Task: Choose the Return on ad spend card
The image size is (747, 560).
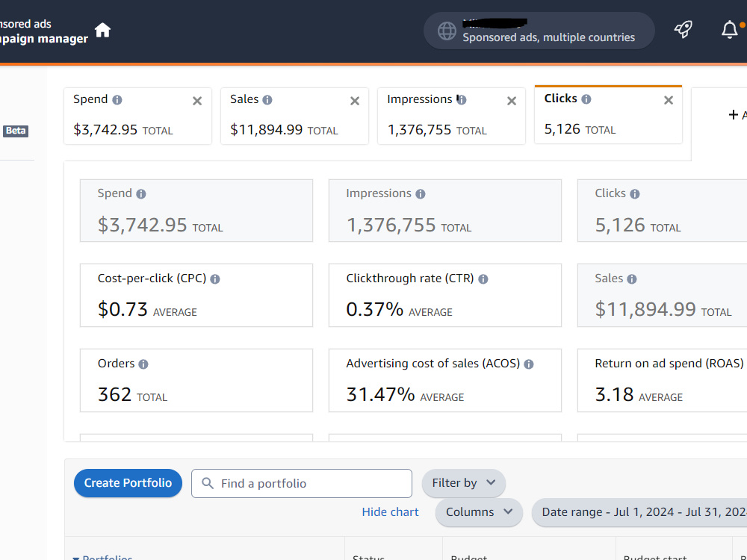Action: 662,381
